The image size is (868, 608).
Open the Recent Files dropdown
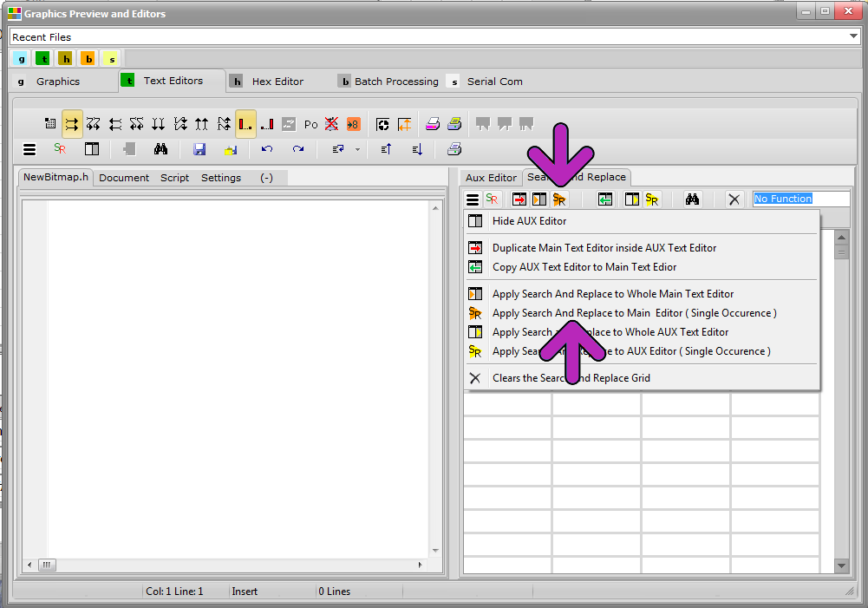point(853,36)
